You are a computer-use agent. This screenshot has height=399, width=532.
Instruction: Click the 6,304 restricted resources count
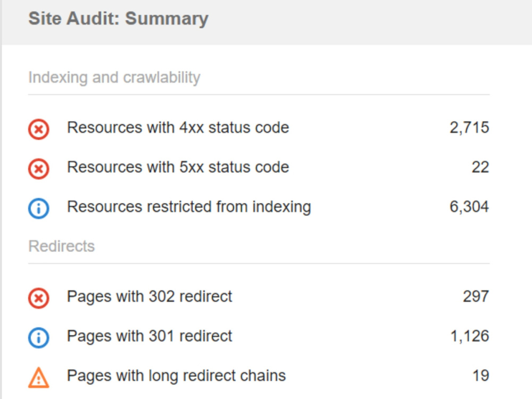[469, 207]
